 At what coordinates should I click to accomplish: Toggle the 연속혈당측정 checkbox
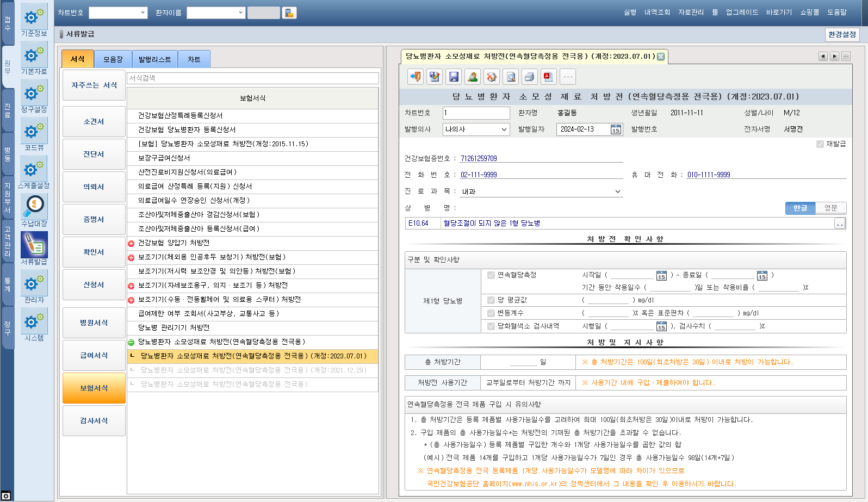tap(491, 275)
